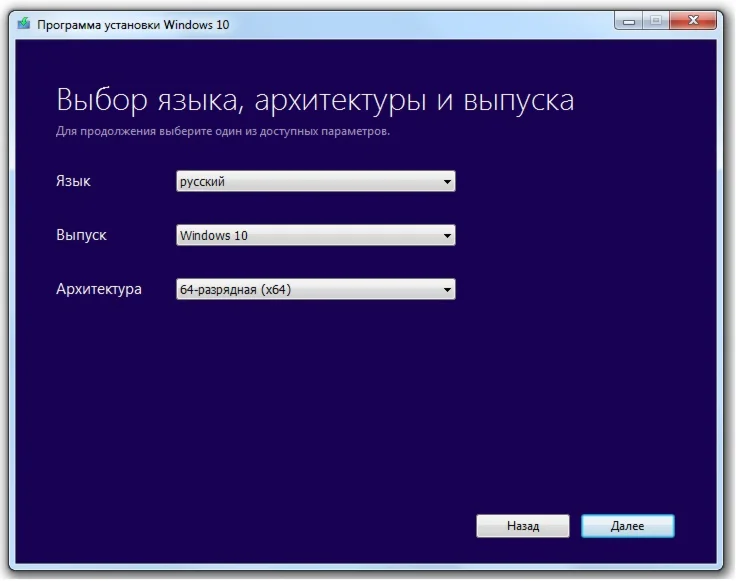This screenshot has height=581, width=736.
Task: Open the Язык language dropdown
Action: (x=315, y=181)
